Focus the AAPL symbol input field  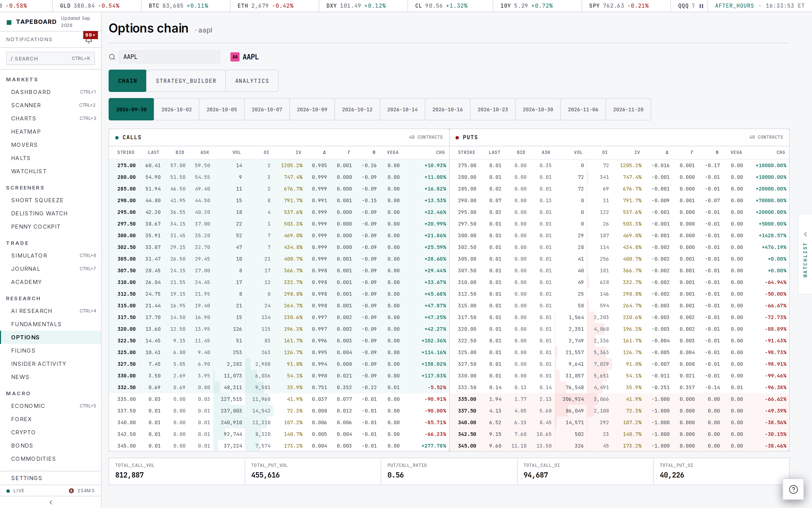170,57
